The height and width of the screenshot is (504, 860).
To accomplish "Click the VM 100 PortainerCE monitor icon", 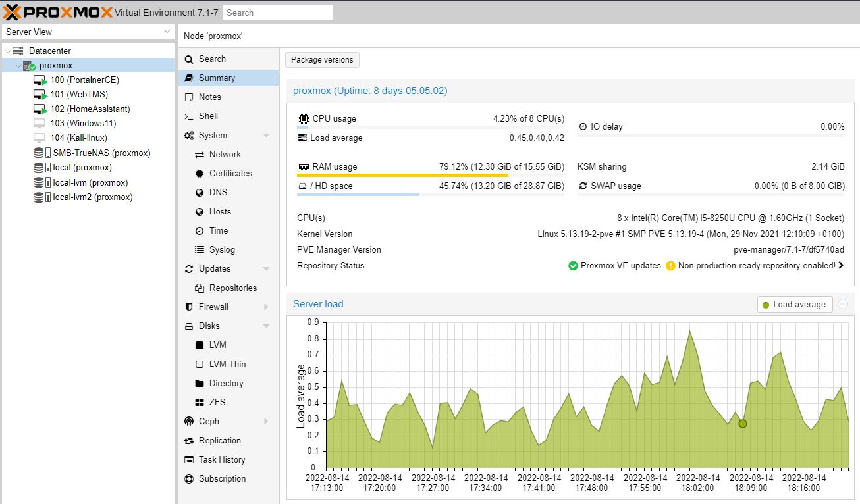I will [41, 80].
